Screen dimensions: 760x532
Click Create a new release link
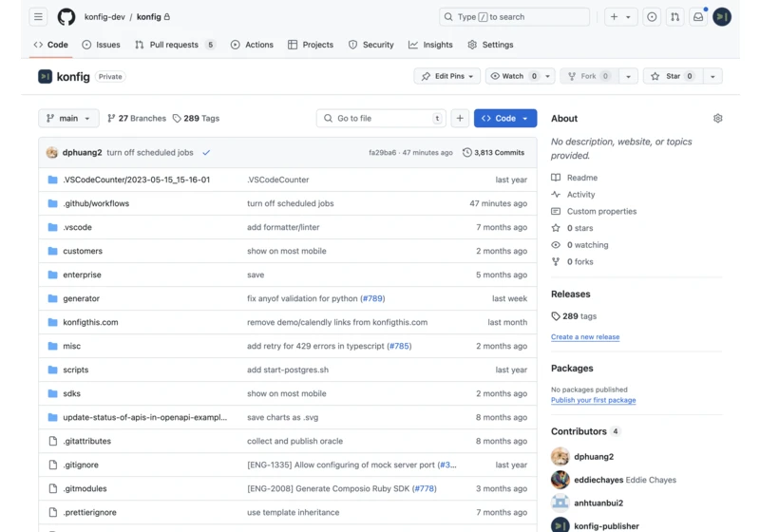pos(585,336)
